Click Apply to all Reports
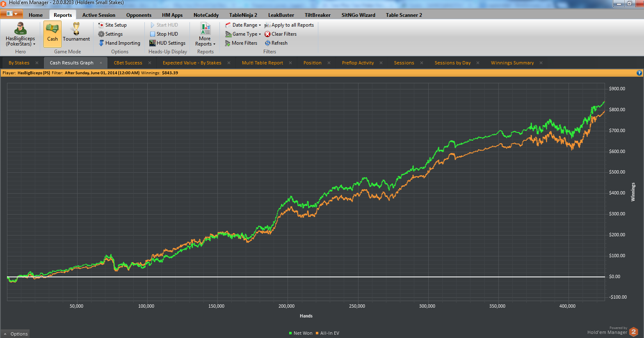644x338 pixels. tap(289, 25)
